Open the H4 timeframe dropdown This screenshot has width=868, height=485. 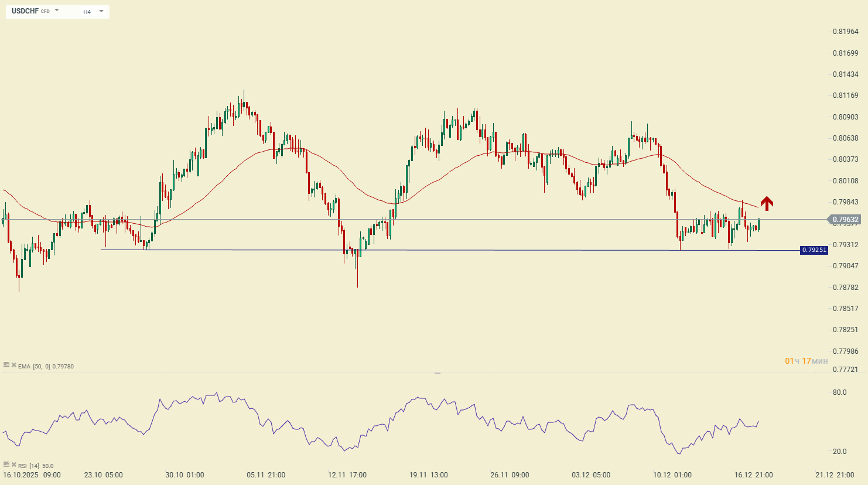click(93, 11)
